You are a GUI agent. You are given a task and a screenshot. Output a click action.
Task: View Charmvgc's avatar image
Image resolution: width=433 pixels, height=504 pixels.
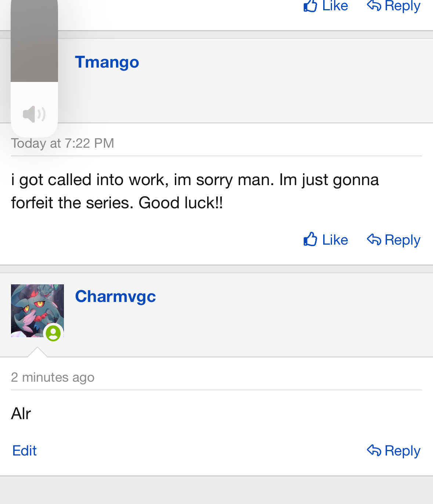point(37,311)
